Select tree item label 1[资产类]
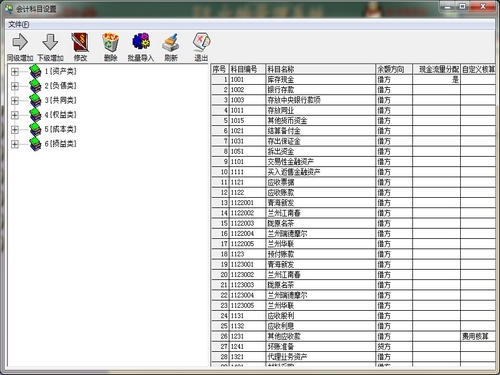 61,71
